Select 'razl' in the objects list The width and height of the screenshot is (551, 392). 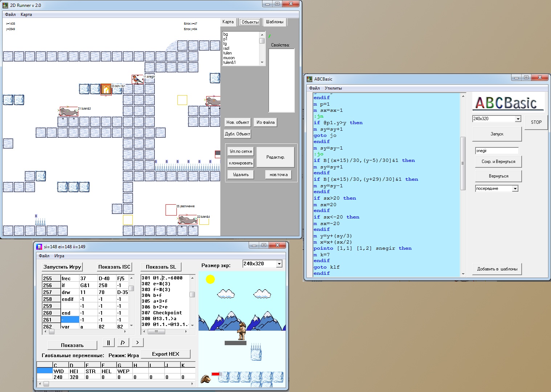coord(226,48)
